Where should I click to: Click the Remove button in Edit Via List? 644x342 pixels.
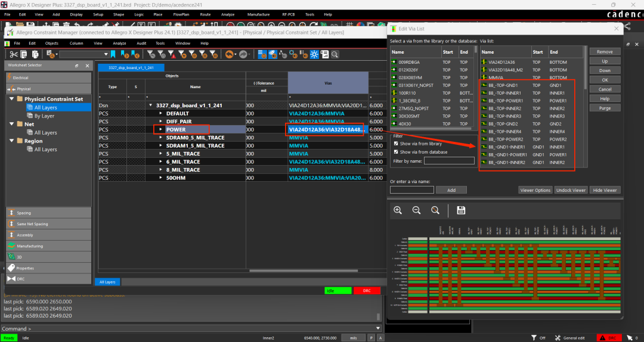pyautogui.click(x=605, y=52)
